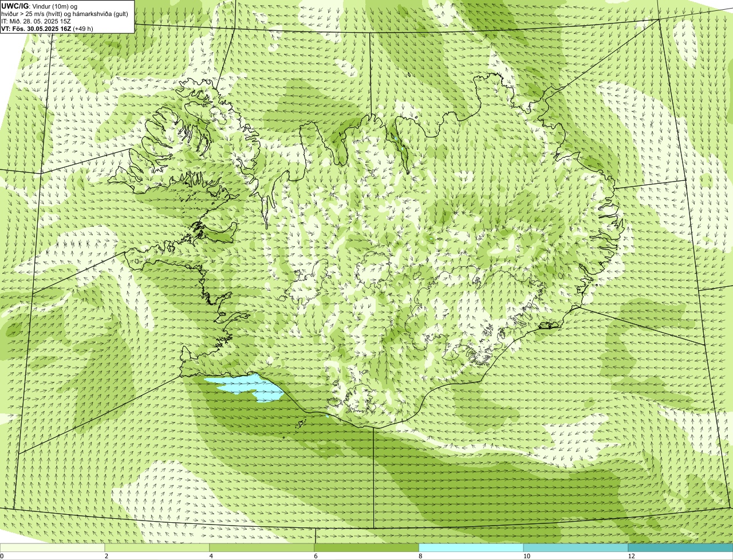The image size is (733, 560).
Task: Click the legend label '4'
Action: click(x=211, y=556)
